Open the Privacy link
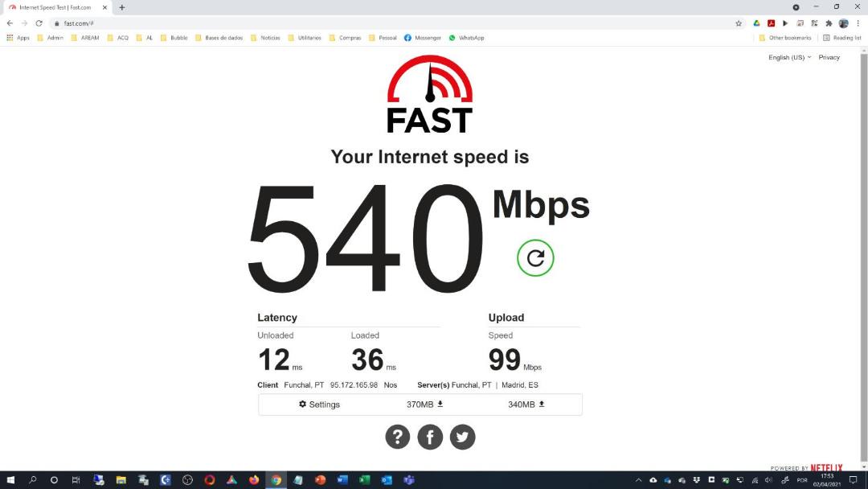The height and width of the screenshot is (489, 868). 829,57
